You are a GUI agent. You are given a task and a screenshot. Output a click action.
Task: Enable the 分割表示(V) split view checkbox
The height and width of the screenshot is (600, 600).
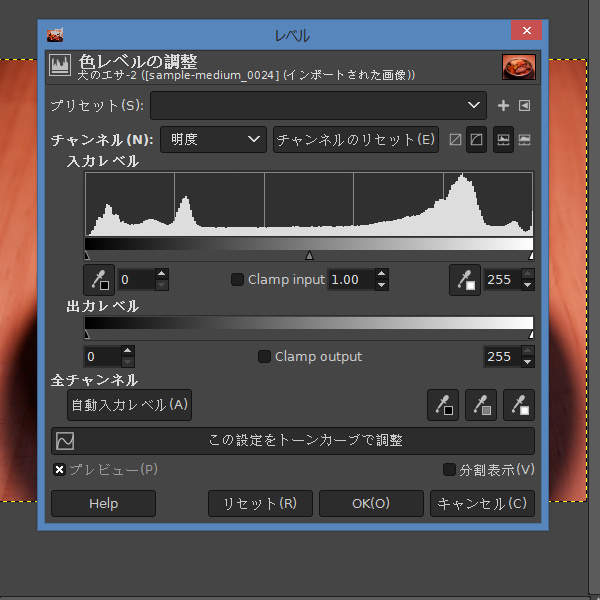tap(449, 469)
